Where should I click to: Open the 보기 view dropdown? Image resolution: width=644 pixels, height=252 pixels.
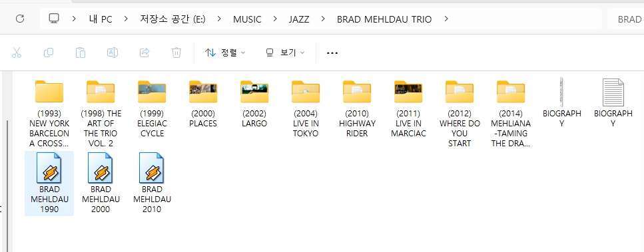click(286, 53)
